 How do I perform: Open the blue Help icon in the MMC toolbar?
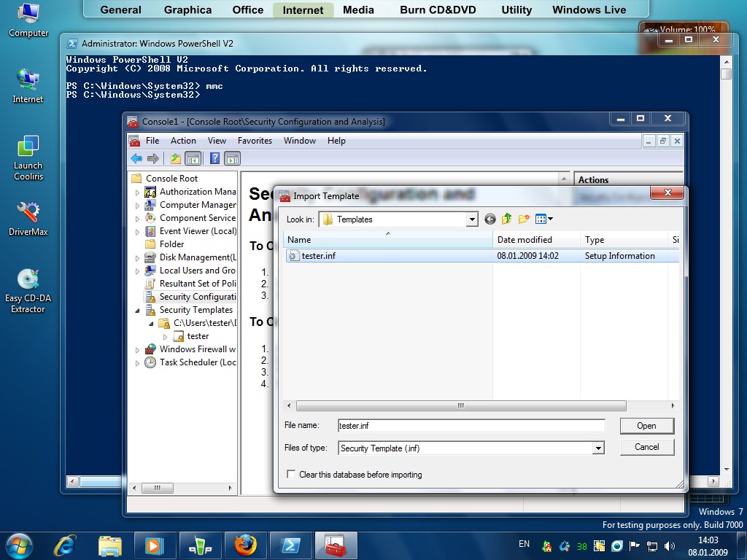[215, 158]
